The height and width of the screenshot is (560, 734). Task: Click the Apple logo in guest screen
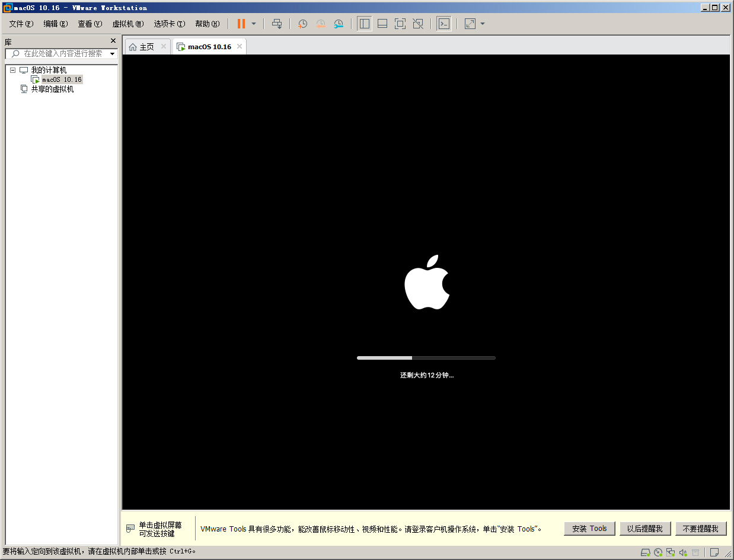pos(427,282)
